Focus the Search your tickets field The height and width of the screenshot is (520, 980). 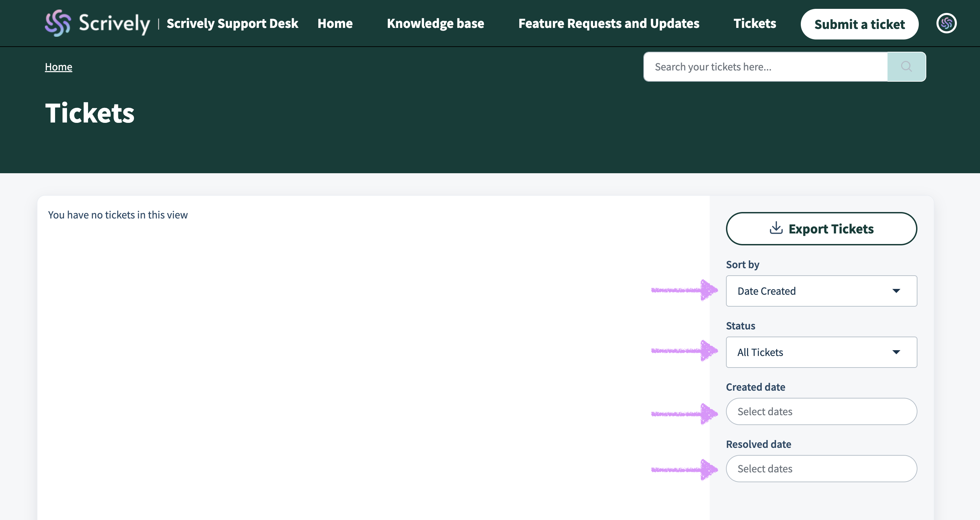(x=765, y=67)
